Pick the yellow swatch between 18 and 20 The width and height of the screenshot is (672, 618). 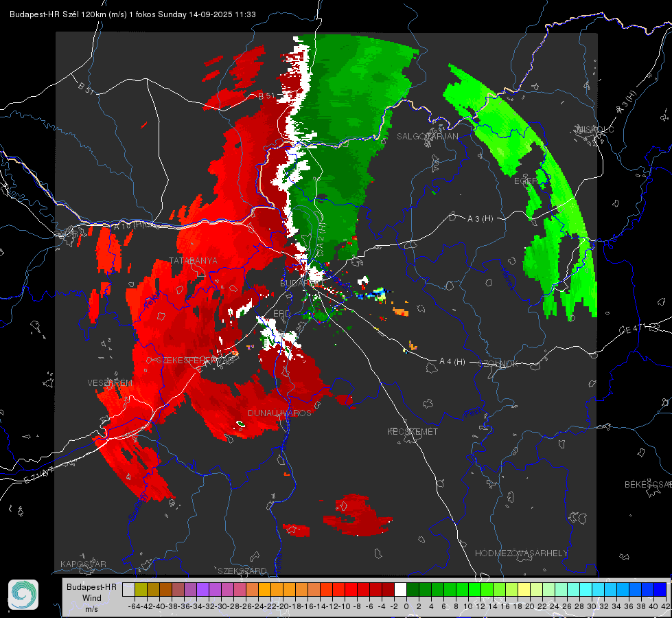click(x=524, y=589)
